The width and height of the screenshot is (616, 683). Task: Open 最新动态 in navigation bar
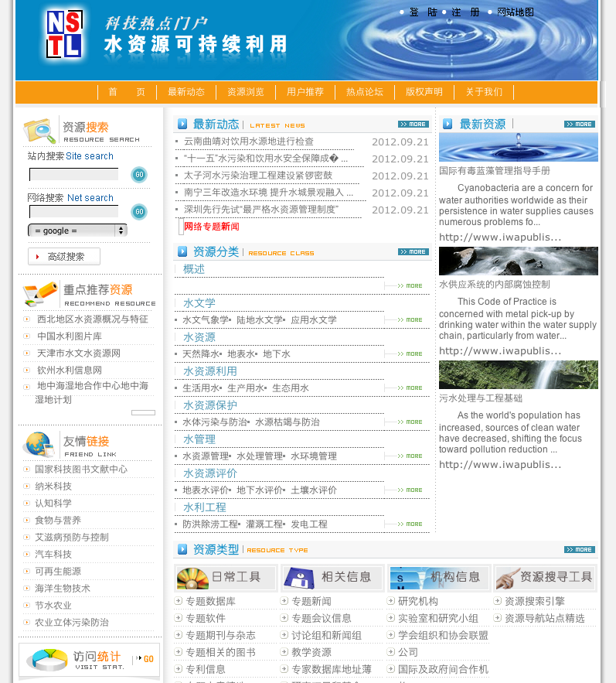pyautogui.click(x=186, y=92)
